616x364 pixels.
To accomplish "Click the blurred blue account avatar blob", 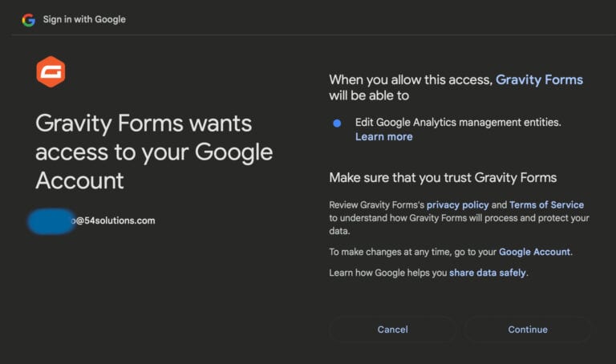I will [x=51, y=221].
